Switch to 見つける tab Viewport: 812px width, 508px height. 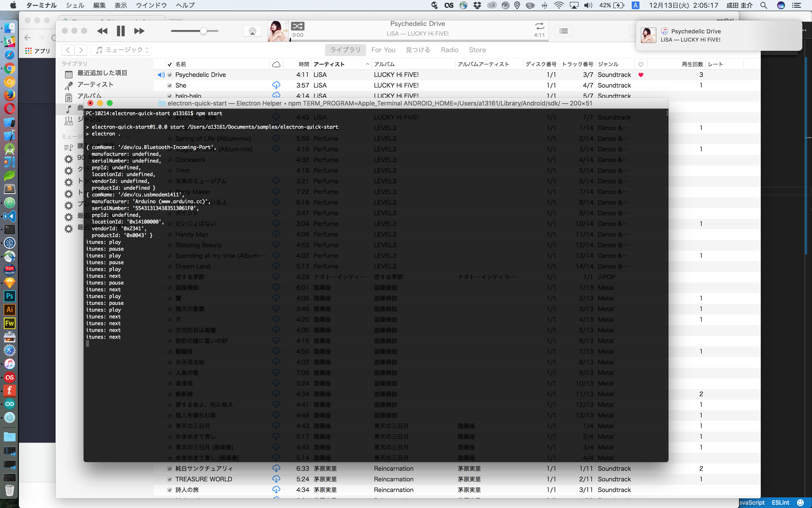(x=418, y=50)
